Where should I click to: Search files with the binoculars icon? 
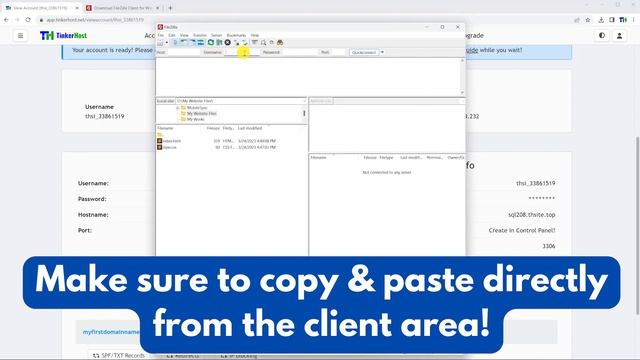tap(280, 42)
